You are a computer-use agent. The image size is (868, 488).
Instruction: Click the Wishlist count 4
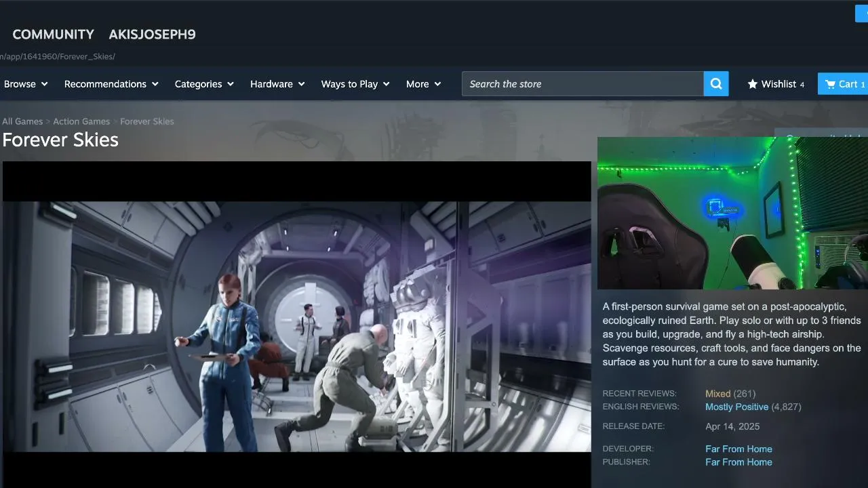tap(802, 85)
